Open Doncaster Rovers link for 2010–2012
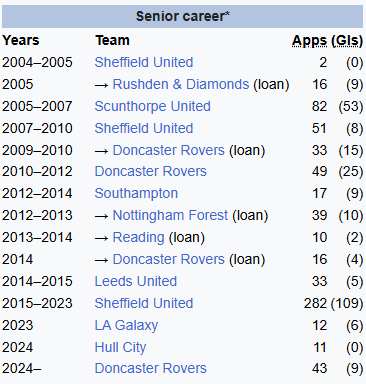This screenshot has height=384, width=366. [150, 171]
